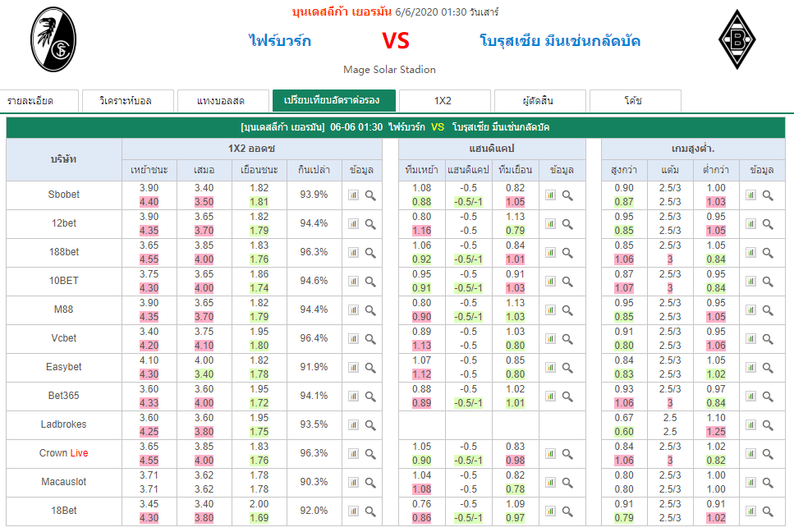Open Crown 1X2 chart icon

[353, 453]
